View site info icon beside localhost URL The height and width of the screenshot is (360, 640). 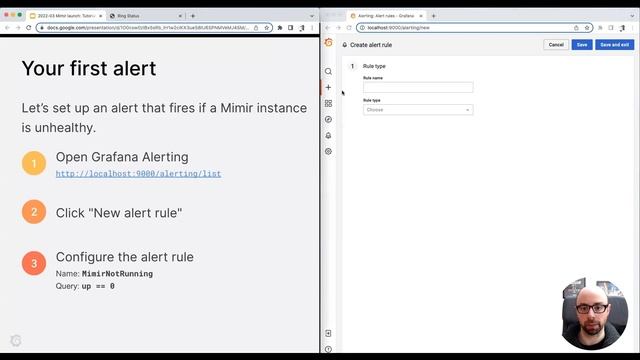(x=362, y=28)
